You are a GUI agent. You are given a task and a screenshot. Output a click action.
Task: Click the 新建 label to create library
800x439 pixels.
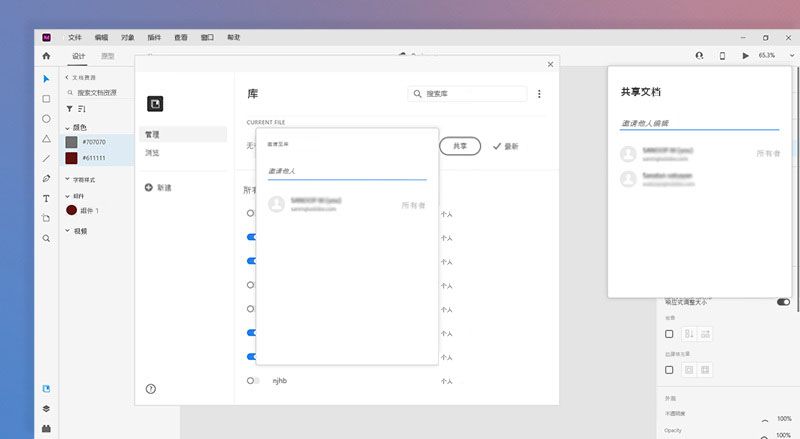[x=164, y=188]
